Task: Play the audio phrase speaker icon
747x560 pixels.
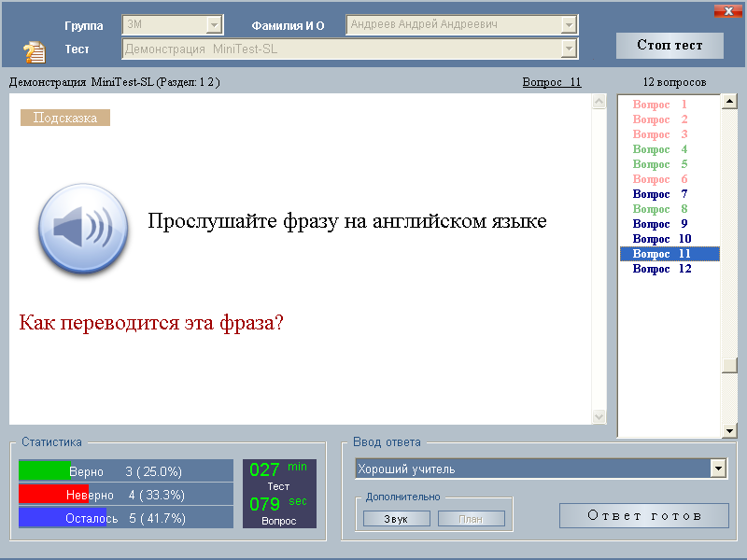Action: tap(82, 227)
